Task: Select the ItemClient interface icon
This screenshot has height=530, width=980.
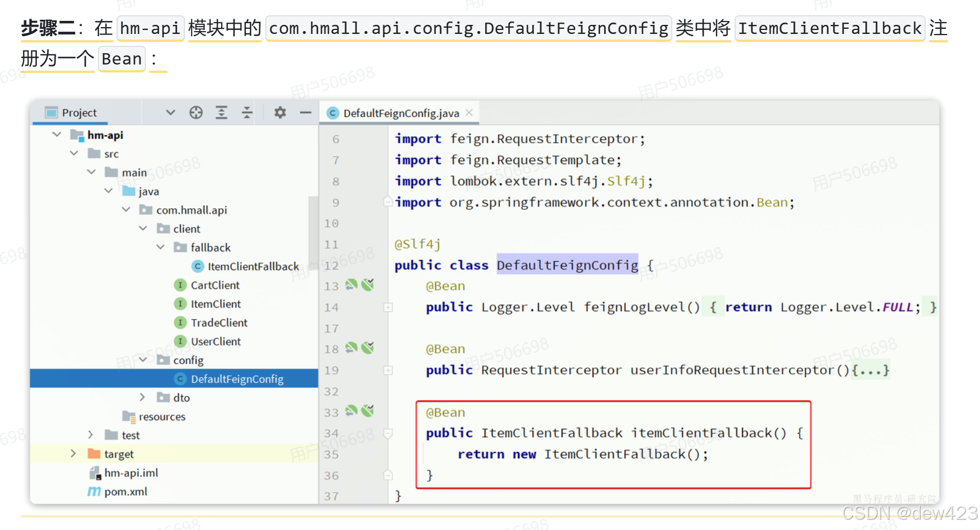Action: point(180,304)
